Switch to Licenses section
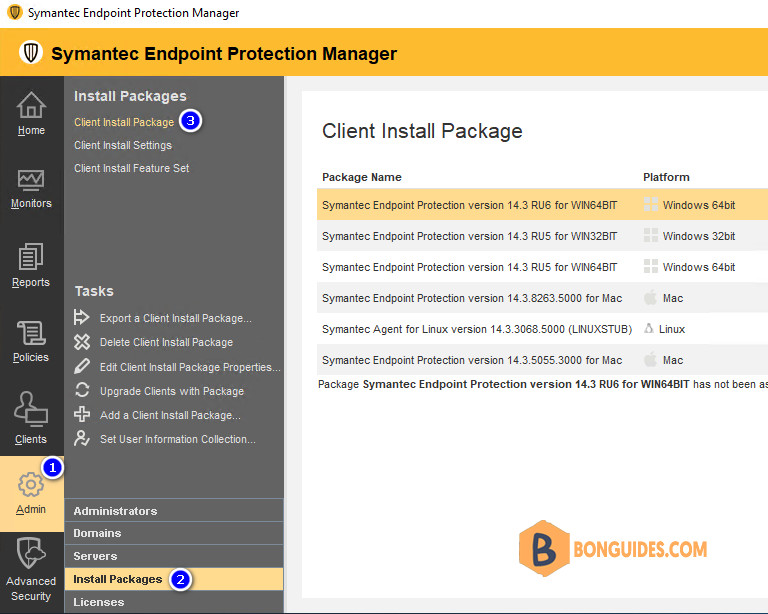The image size is (768, 614). (x=174, y=602)
